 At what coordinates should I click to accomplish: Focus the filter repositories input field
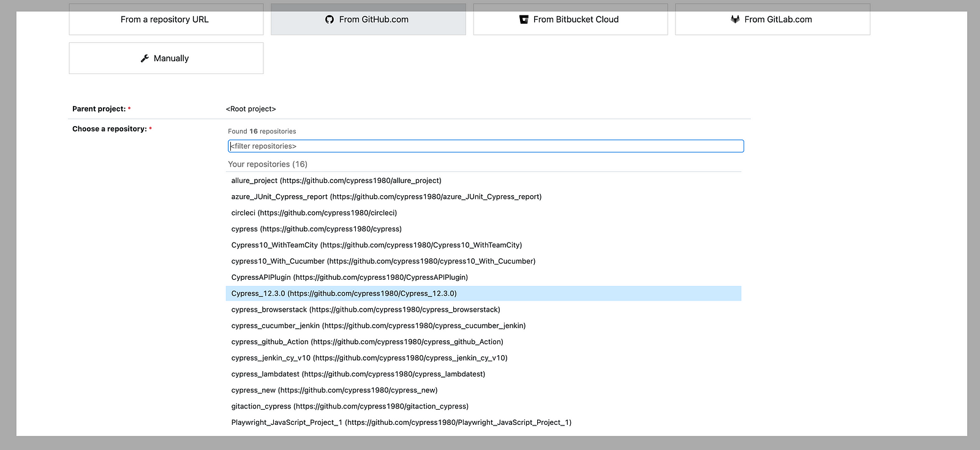[x=485, y=146]
